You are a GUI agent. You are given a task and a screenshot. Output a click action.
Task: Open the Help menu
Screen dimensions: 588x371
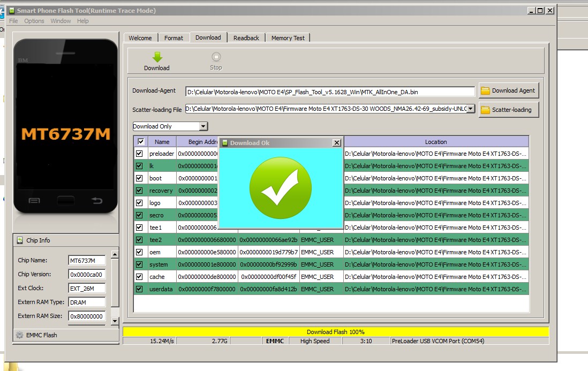(83, 21)
